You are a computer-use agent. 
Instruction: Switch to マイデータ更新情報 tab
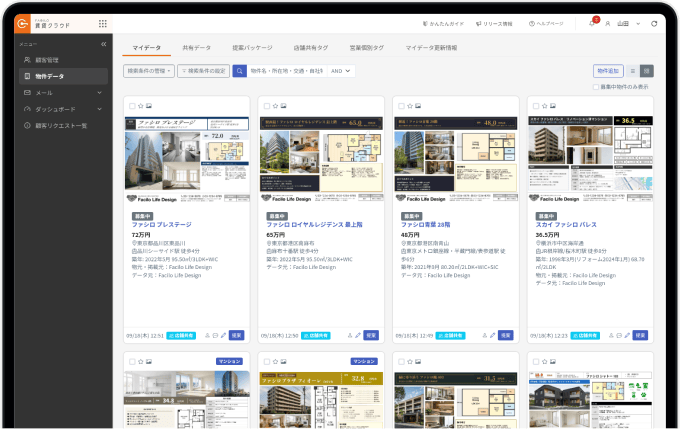[x=431, y=48]
